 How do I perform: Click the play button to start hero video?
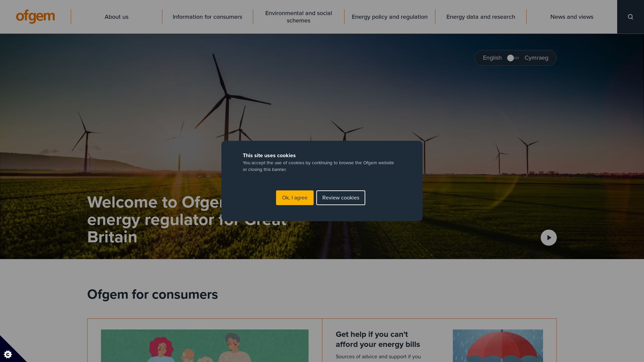pyautogui.click(x=548, y=237)
